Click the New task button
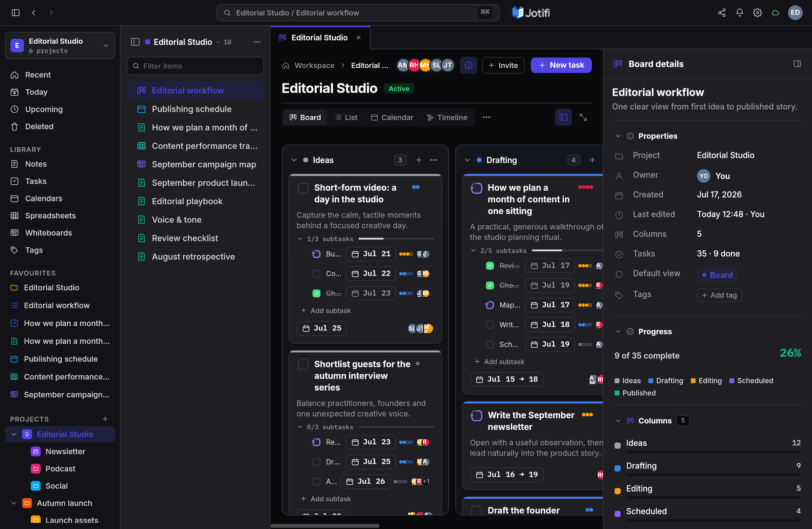 pyautogui.click(x=561, y=65)
